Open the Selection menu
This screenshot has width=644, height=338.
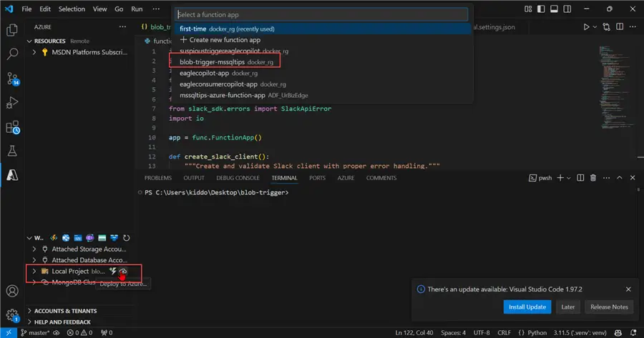(72, 9)
